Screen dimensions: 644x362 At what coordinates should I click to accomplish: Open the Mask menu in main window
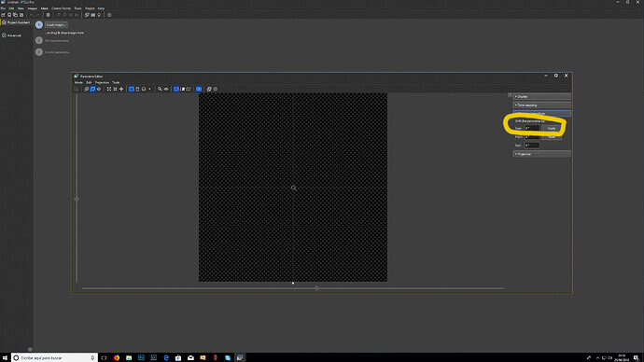click(x=45, y=8)
